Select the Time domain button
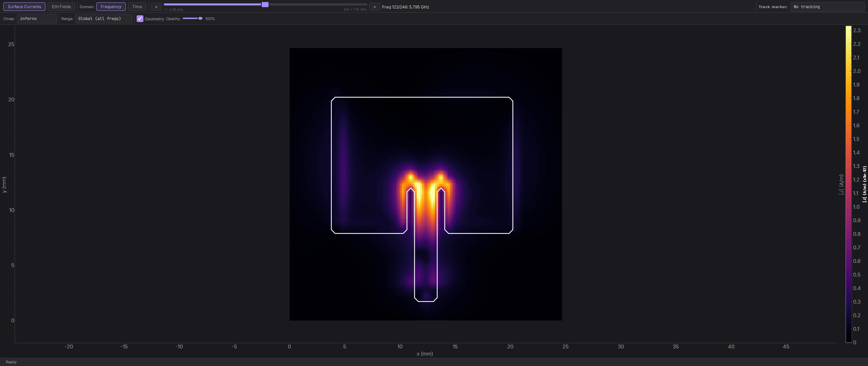The height and width of the screenshot is (366, 868). click(137, 7)
